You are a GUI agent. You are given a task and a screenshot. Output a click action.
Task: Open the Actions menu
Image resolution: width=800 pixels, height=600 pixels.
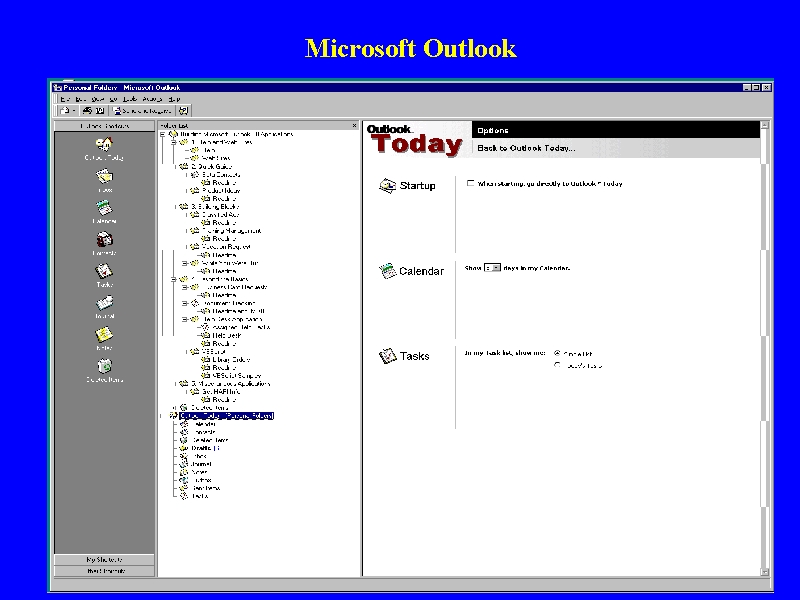(153, 99)
